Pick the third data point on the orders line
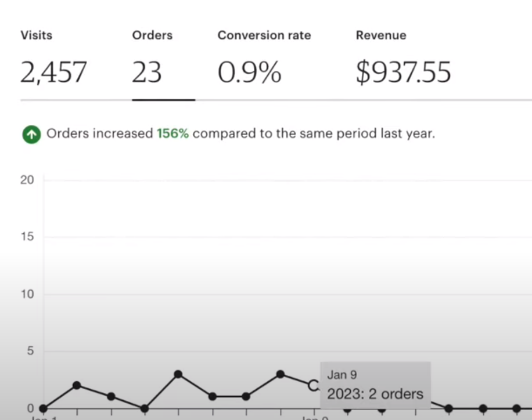Image resolution: width=532 pixels, height=420 pixels. (111, 397)
